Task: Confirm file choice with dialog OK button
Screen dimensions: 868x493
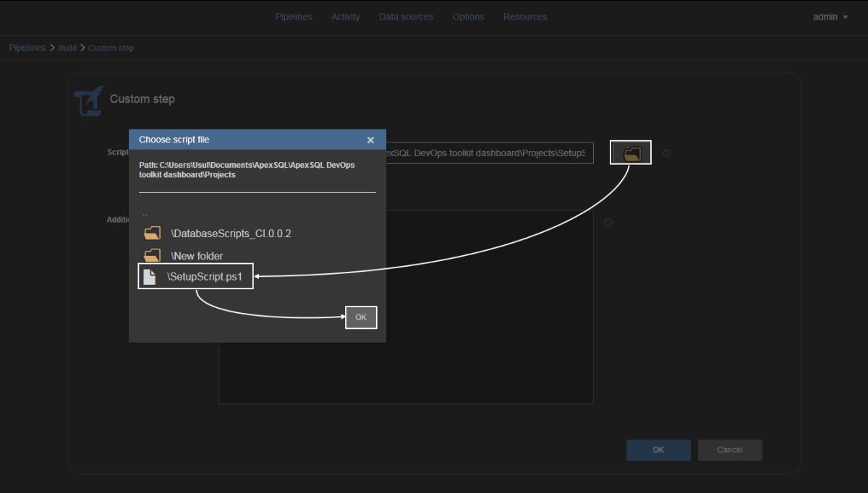Action: coord(361,317)
